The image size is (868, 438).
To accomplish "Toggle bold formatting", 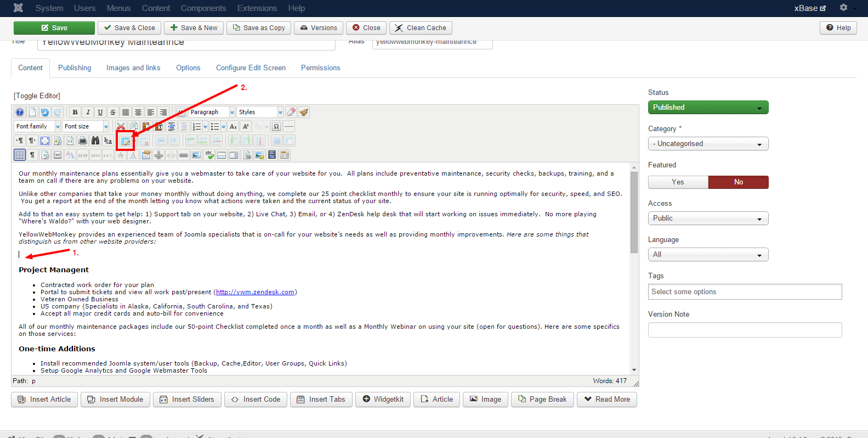I will point(75,112).
